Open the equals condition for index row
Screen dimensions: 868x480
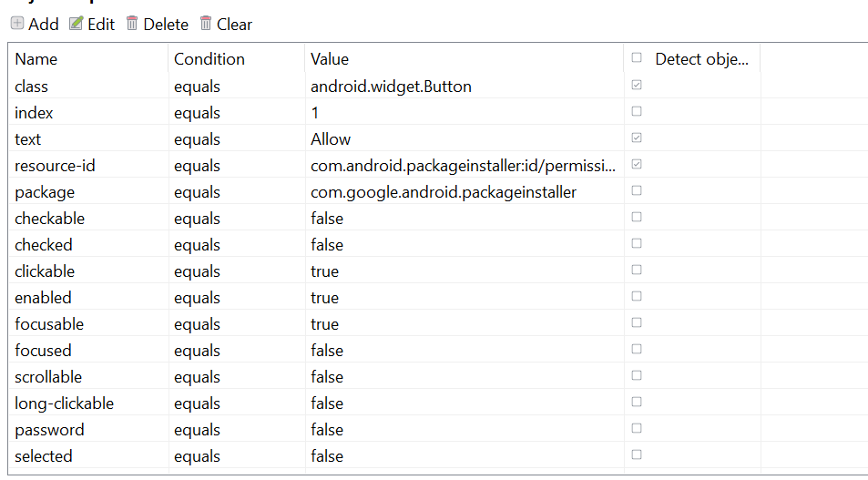point(197,113)
